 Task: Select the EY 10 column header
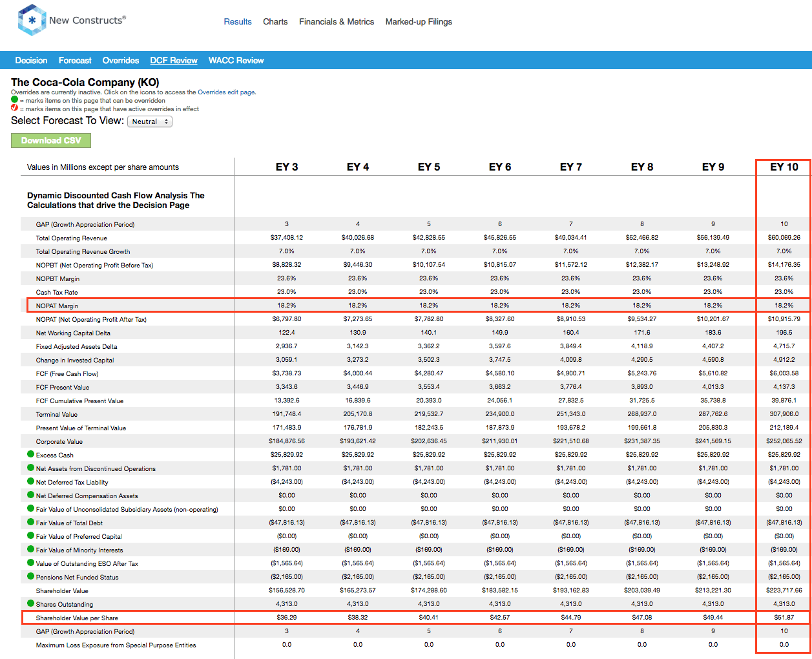[784, 167]
